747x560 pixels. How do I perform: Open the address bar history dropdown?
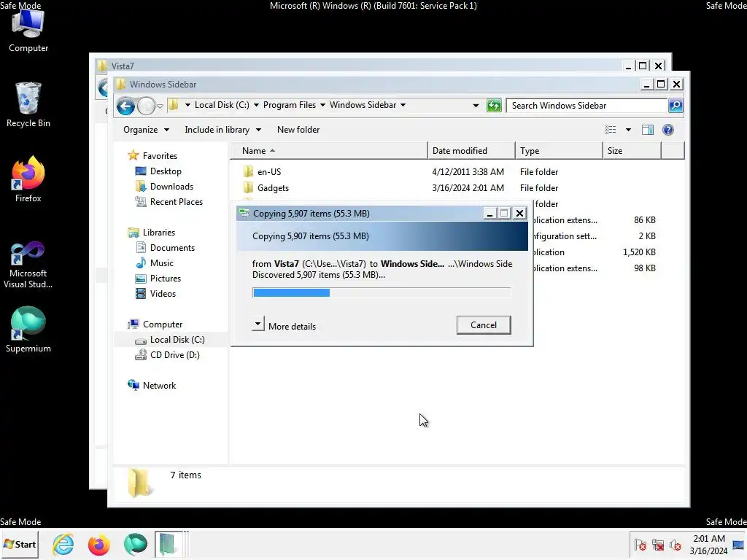tap(476, 105)
